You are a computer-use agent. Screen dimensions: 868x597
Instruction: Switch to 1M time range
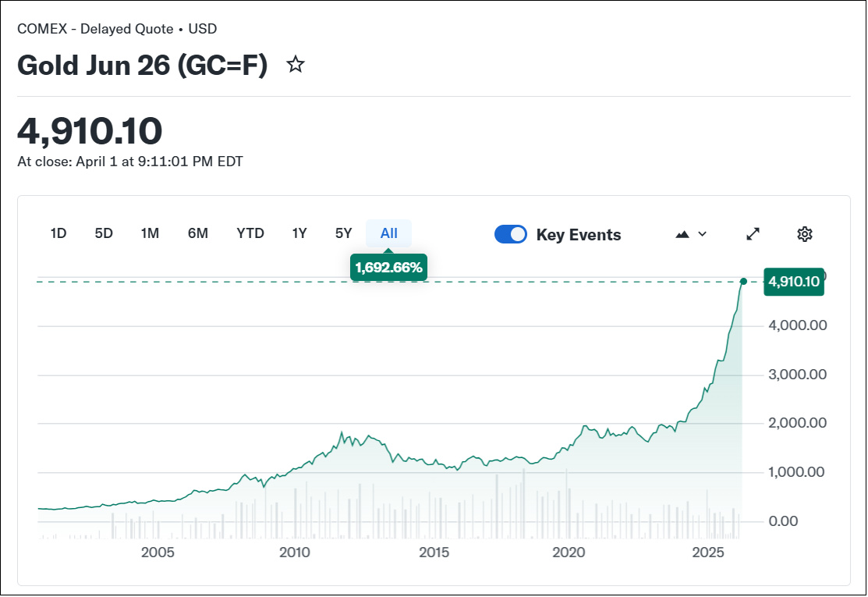[150, 233]
